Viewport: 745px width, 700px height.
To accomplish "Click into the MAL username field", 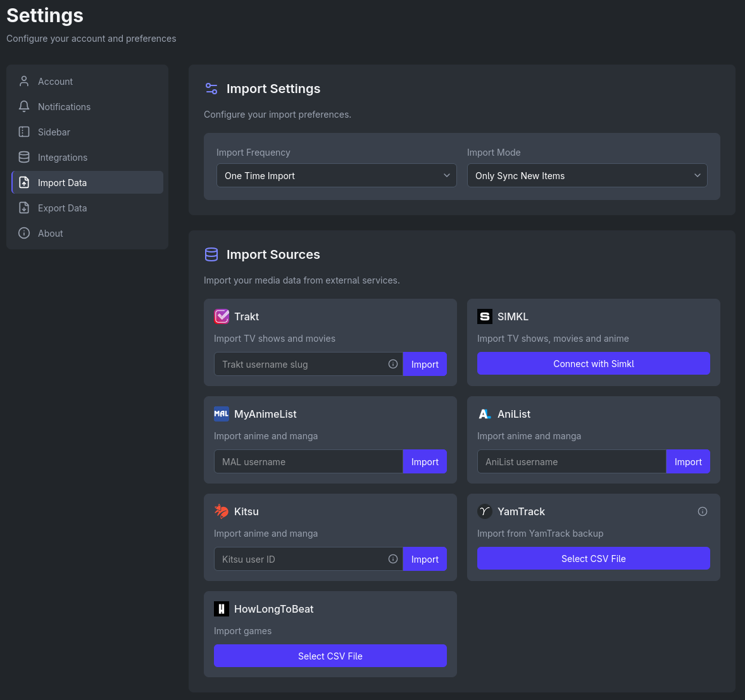I will (x=308, y=462).
